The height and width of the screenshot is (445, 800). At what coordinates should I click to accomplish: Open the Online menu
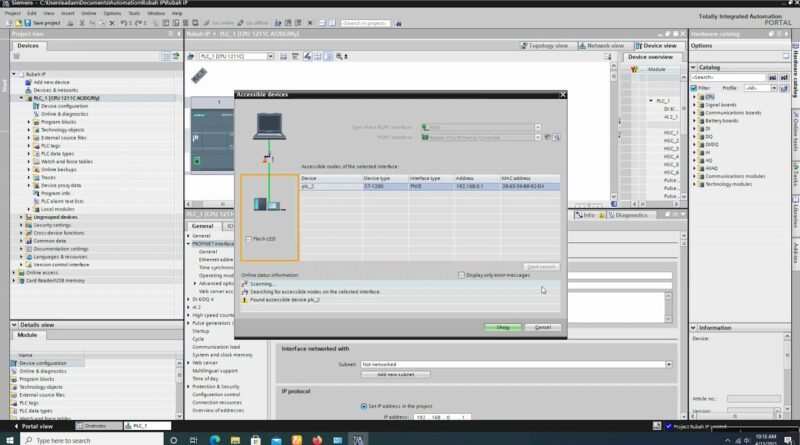[88, 13]
